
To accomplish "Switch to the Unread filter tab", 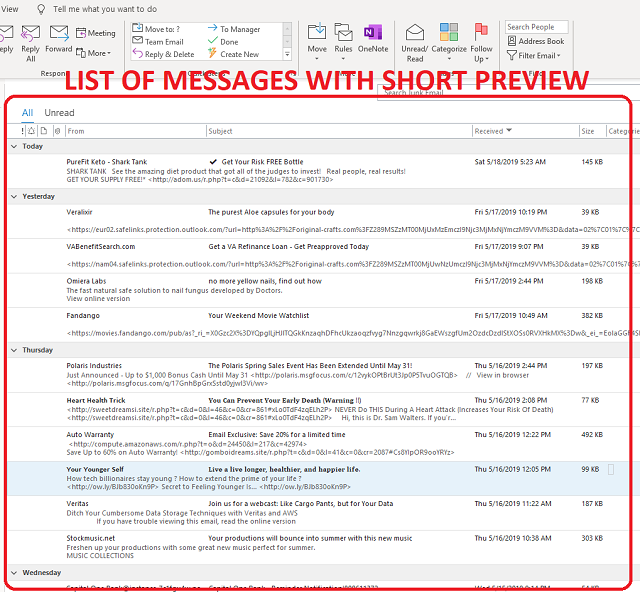I will click(x=59, y=113).
